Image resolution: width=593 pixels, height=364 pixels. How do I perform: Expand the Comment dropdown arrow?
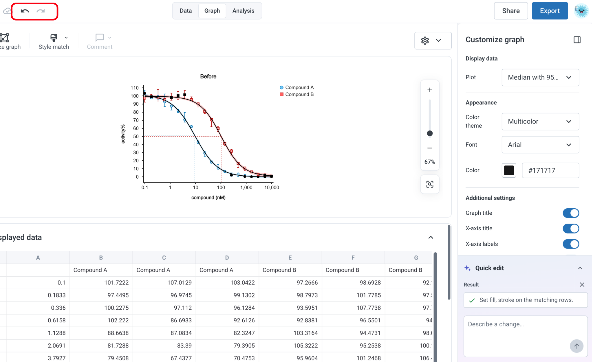[109, 38]
